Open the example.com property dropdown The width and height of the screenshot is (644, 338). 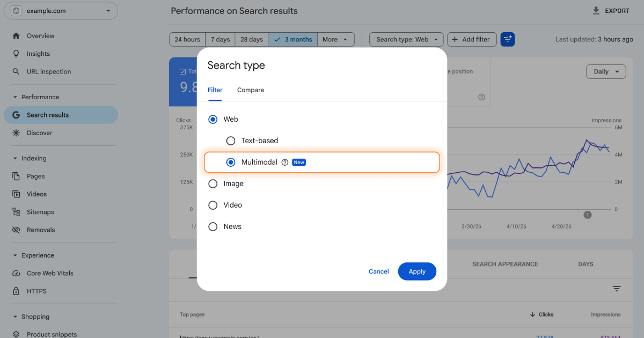point(61,11)
